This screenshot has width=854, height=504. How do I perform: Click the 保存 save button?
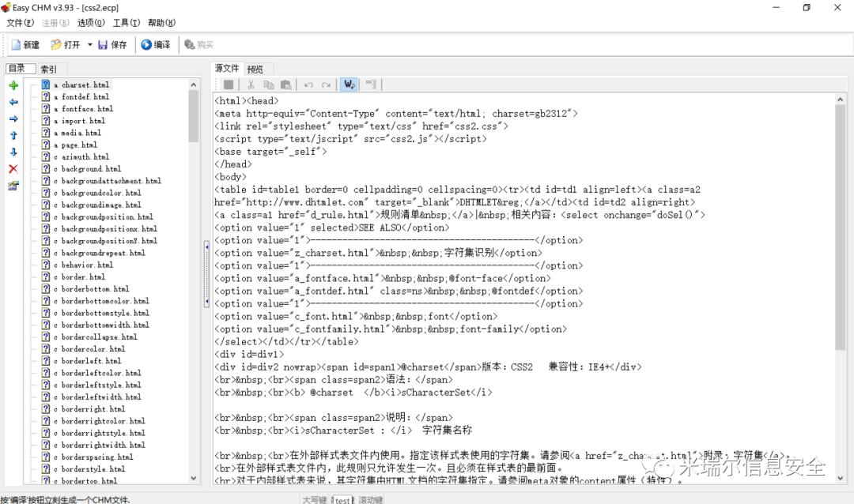(112, 44)
